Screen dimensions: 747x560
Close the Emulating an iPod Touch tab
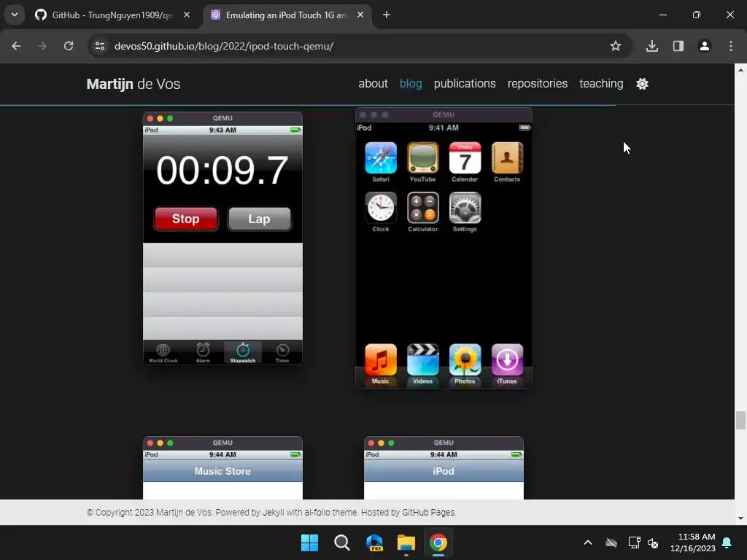pyautogui.click(x=360, y=15)
